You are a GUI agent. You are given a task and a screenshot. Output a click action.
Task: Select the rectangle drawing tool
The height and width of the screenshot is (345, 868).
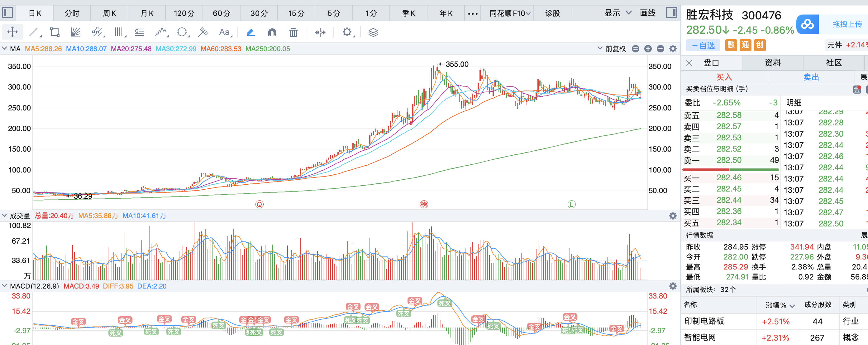55,32
